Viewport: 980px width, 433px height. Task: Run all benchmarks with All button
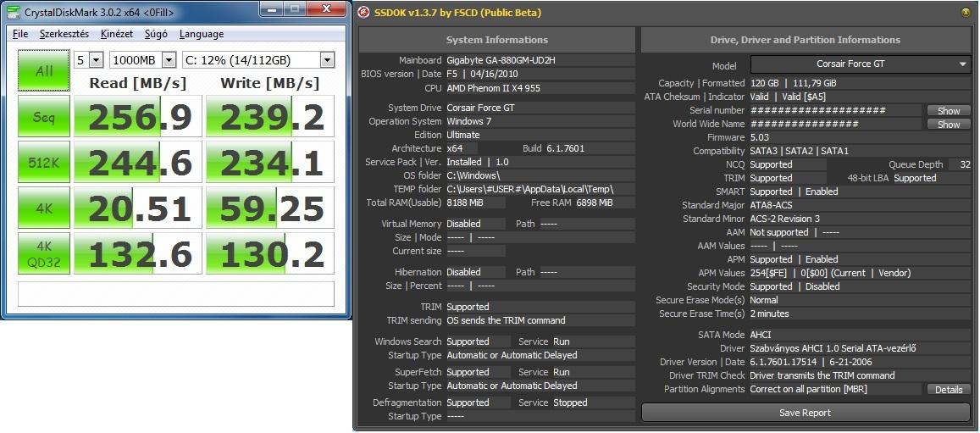(x=44, y=70)
